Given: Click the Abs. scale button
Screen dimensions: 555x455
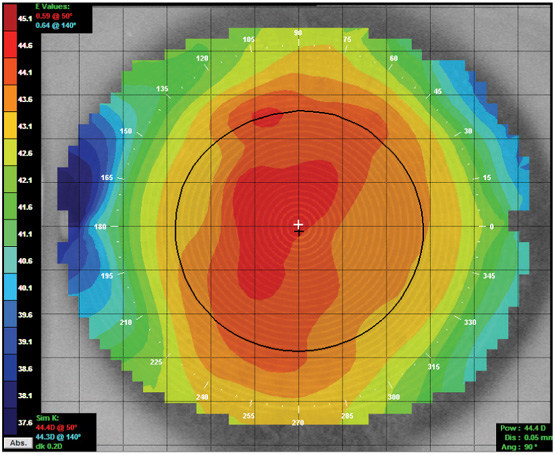Looking at the screenshot, I should click(x=18, y=443).
